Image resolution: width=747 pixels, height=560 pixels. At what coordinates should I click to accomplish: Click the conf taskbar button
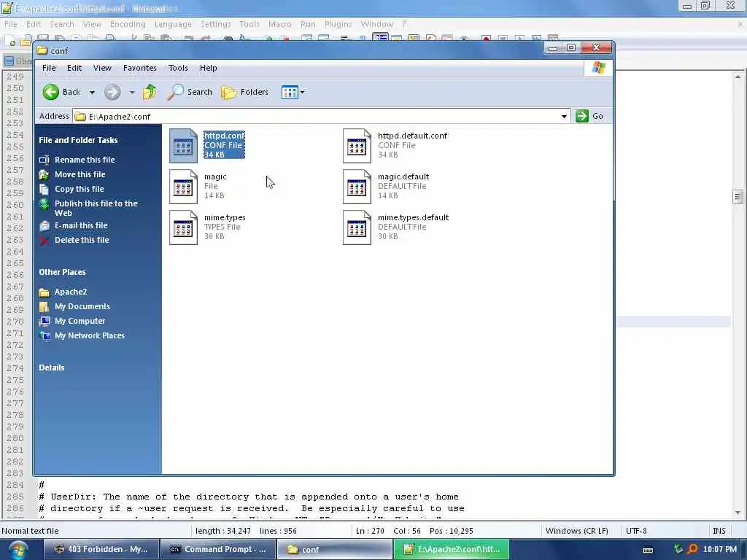(x=334, y=549)
